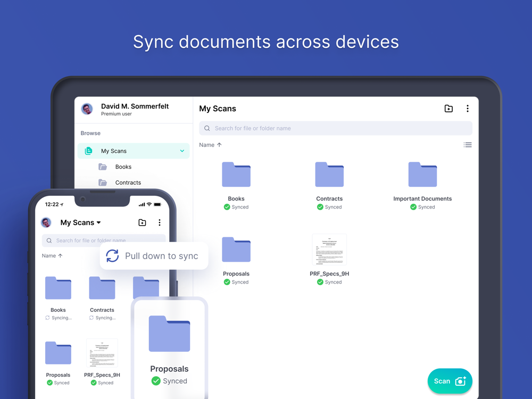This screenshot has height=399, width=532.
Task: Click 'Premium user' label under the name
Action: [117, 114]
